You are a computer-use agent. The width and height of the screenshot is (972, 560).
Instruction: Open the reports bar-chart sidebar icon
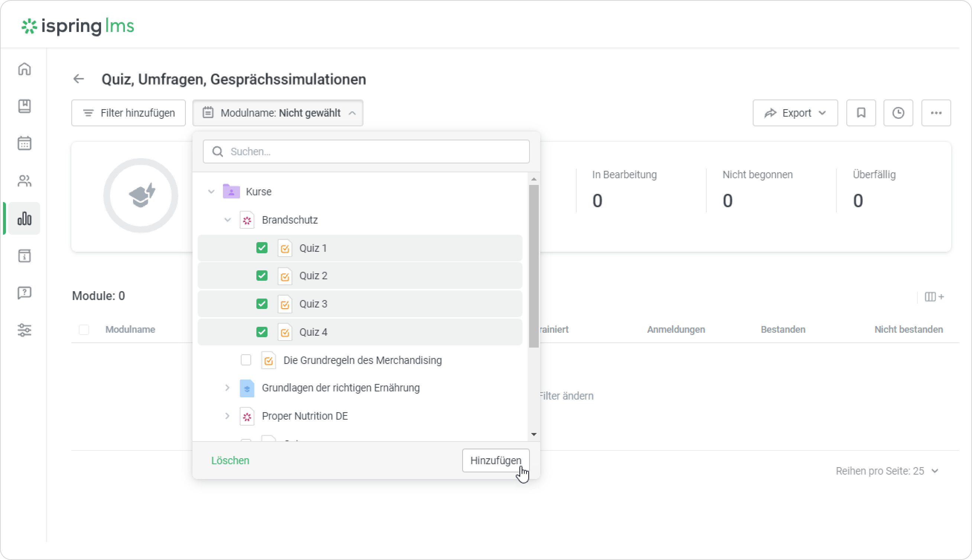(x=24, y=218)
